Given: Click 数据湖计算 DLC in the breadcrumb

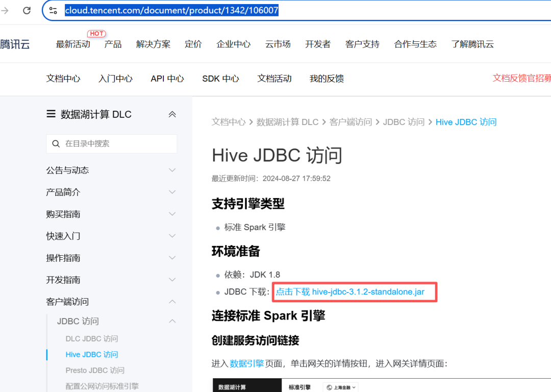Looking at the screenshot, I should (287, 122).
